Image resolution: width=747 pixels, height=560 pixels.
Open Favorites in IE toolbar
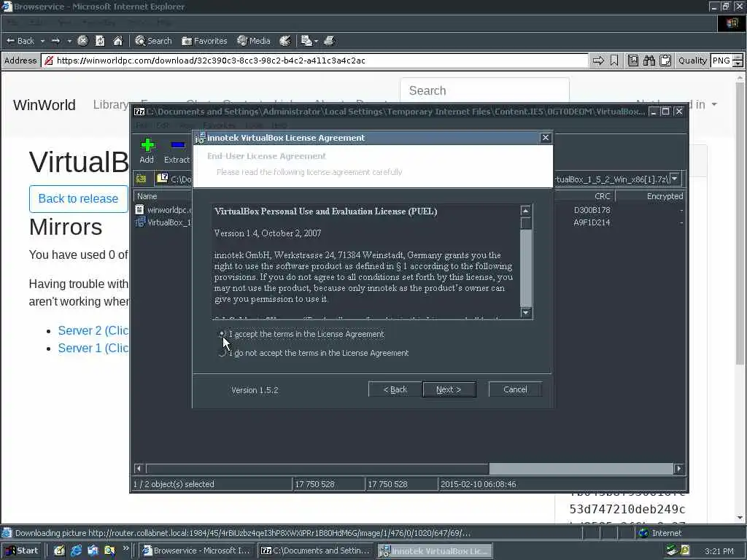tap(204, 41)
